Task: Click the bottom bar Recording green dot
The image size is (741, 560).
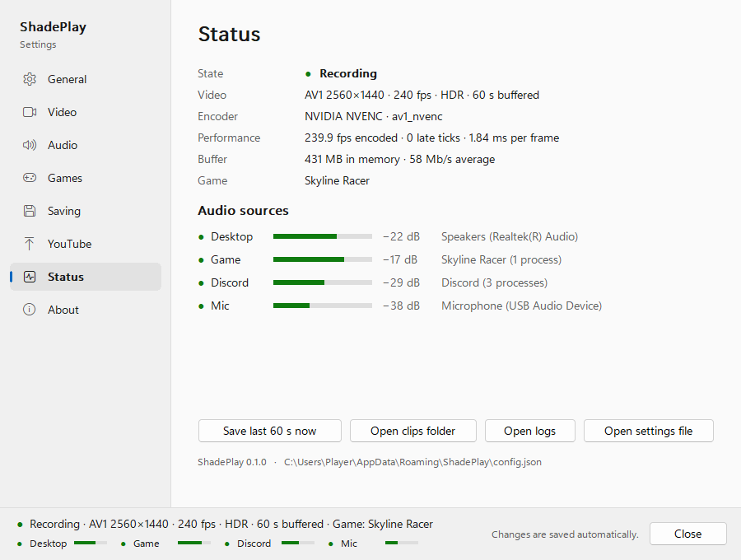Action: tap(20, 525)
